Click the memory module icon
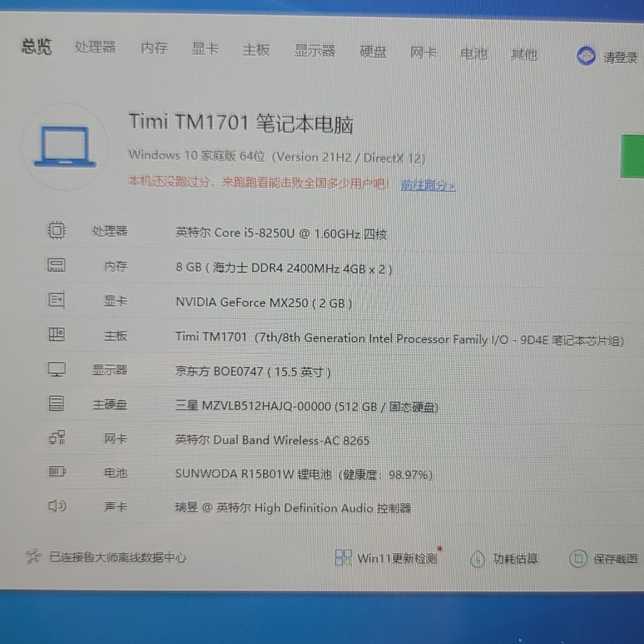Viewport: 644px width, 644px height. (x=57, y=265)
